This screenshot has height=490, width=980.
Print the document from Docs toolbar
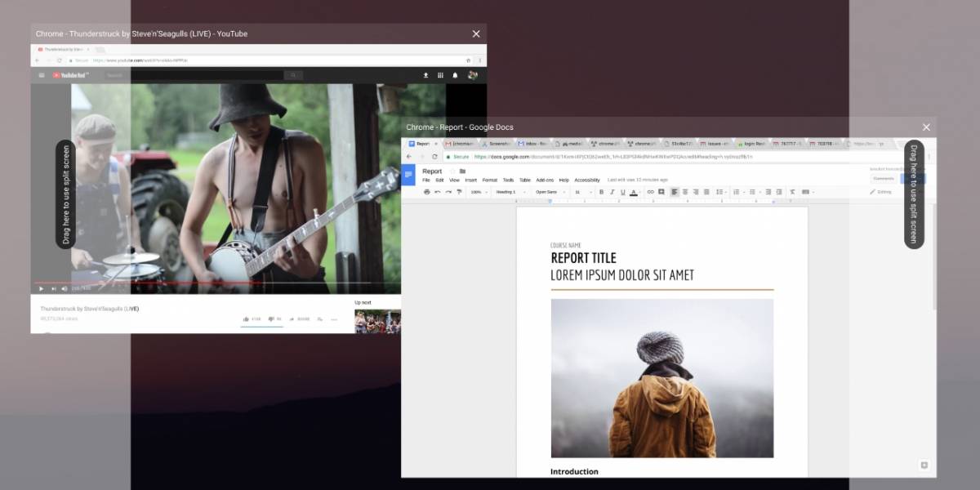coord(426,192)
